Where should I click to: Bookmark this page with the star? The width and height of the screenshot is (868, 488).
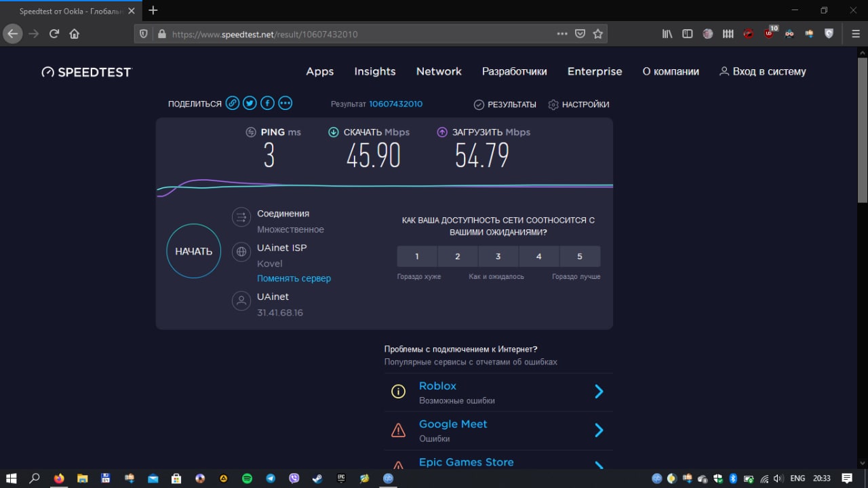(x=597, y=34)
